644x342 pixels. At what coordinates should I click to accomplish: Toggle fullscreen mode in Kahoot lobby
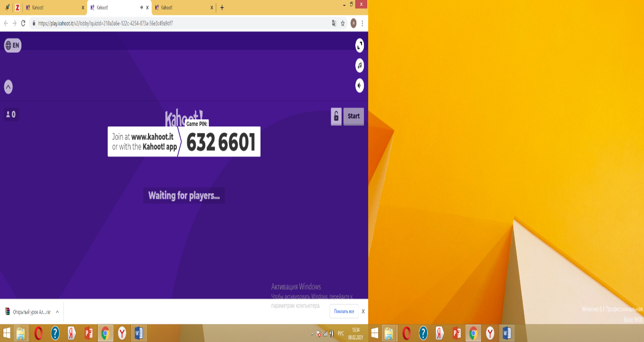360,46
